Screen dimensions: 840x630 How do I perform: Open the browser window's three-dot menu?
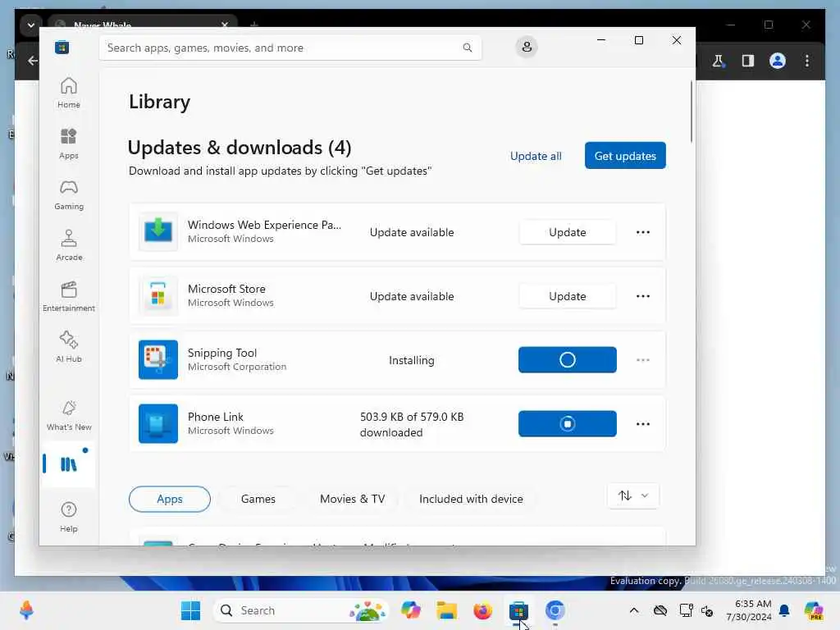click(x=807, y=61)
